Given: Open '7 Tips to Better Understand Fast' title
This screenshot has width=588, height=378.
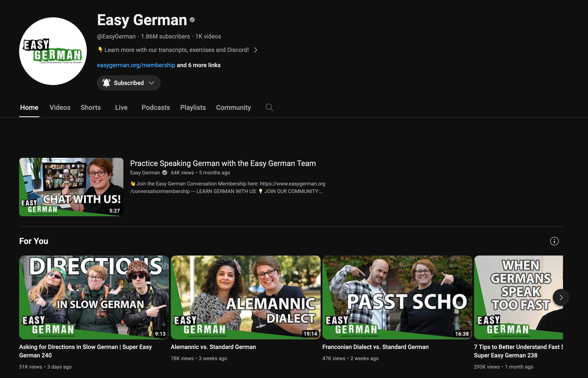Looking at the screenshot, I should (x=518, y=351).
